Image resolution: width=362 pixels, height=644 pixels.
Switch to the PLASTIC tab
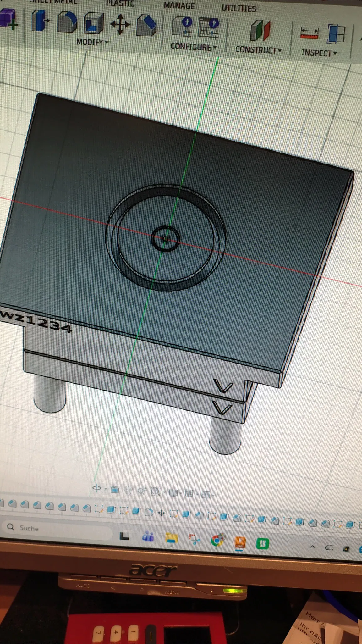tap(120, 3)
